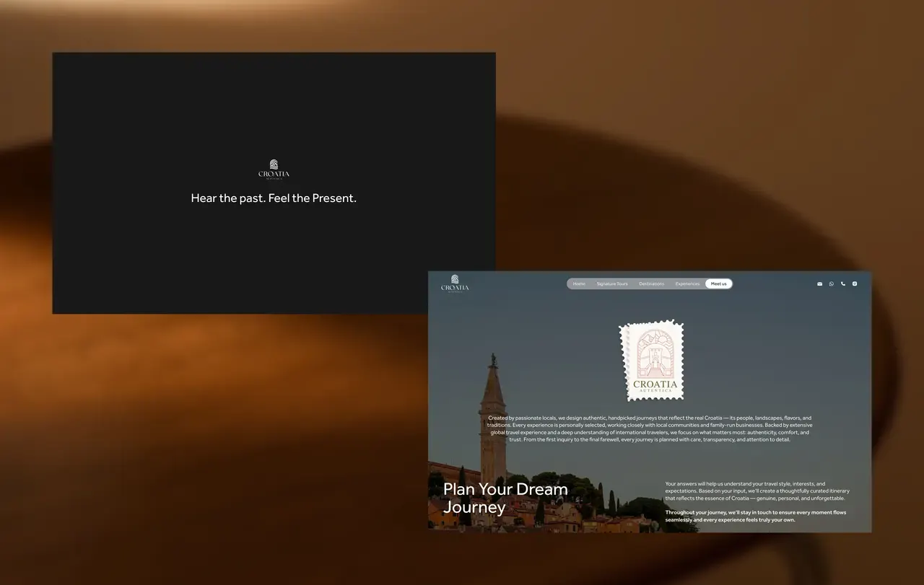This screenshot has height=585, width=924.
Task: Open the Signature Tours nav item
Action: click(x=612, y=284)
